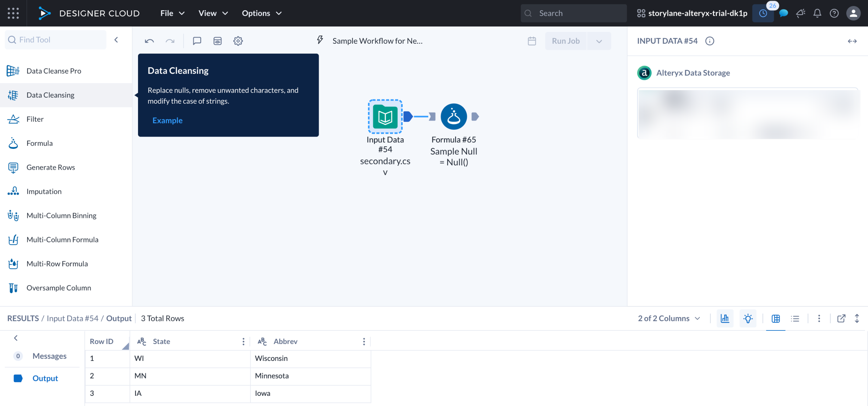
Task: Switch results to list view
Action: pyautogui.click(x=795, y=318)
